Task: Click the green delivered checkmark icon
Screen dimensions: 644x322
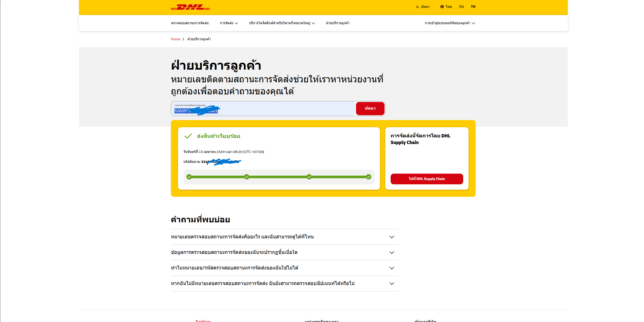Action: 188,136
